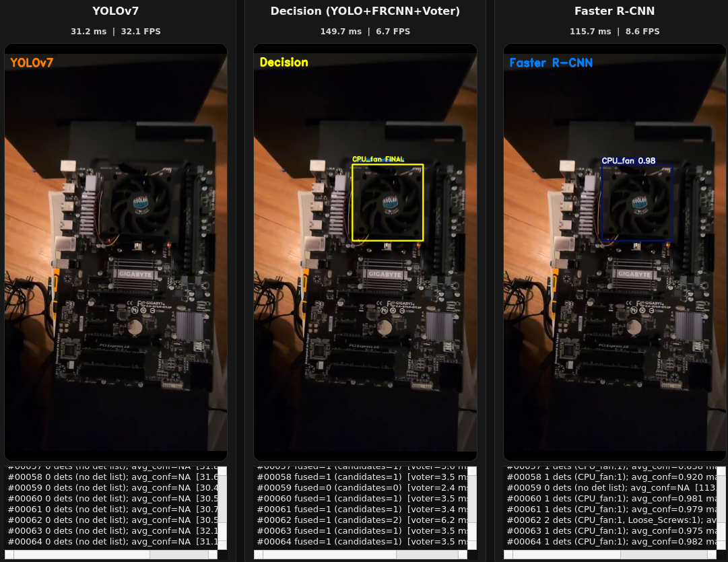Image resolution: width=728 pixels, height=562 pixels.
Task: Click the Decision (YOLO+FRCNN+Voter) panel title
Action: (365, 11)
